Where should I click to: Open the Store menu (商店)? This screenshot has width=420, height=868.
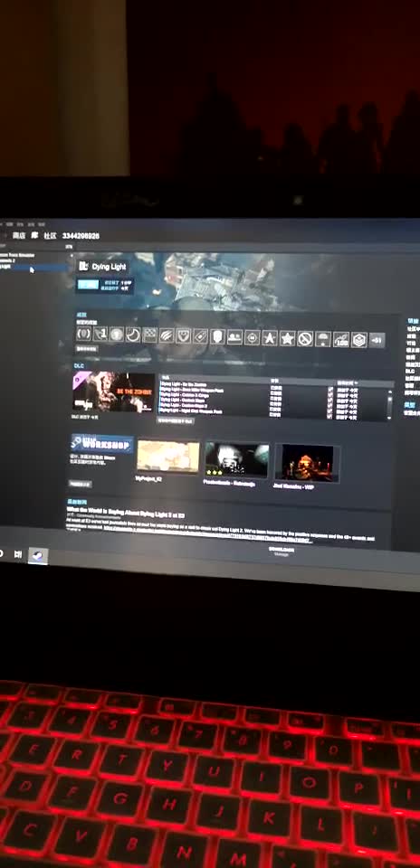(19, 235)
